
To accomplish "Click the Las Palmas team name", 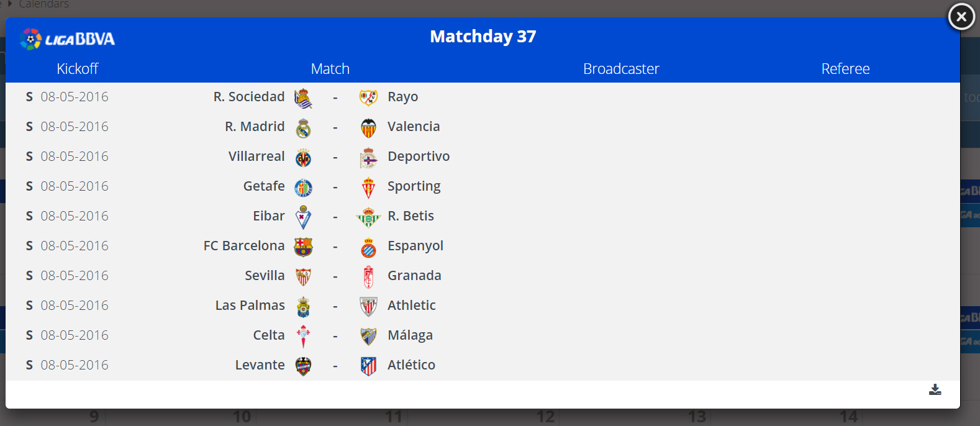I will [x=250, y=306].
